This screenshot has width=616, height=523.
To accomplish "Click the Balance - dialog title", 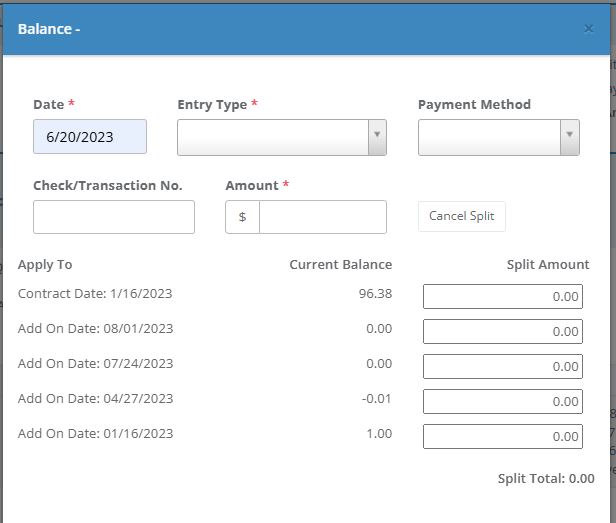I will [49, 29].
